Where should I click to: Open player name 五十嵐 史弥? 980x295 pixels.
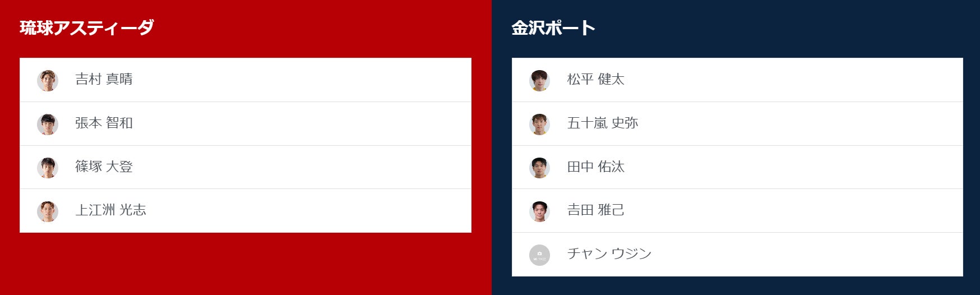point(602,123)
